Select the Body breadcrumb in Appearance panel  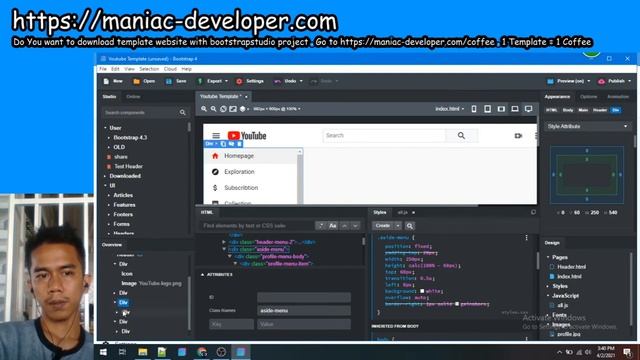coord(568,110)
